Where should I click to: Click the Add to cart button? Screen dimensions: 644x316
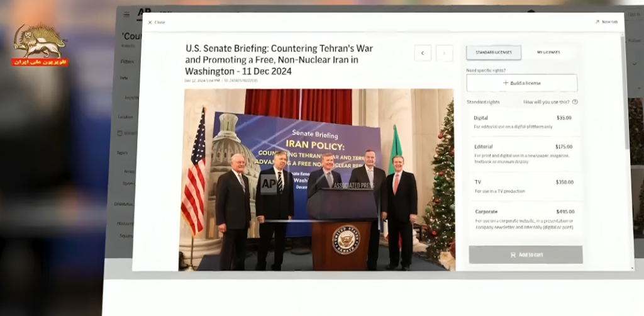coord(525,254)
